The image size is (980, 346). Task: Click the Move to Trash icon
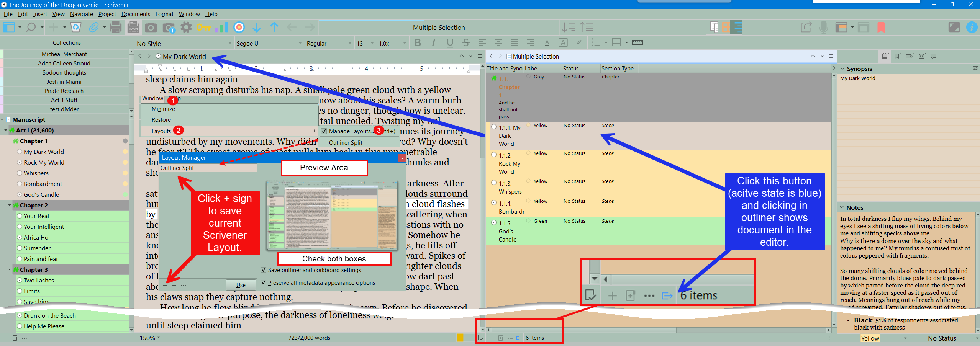coord(76,28)
